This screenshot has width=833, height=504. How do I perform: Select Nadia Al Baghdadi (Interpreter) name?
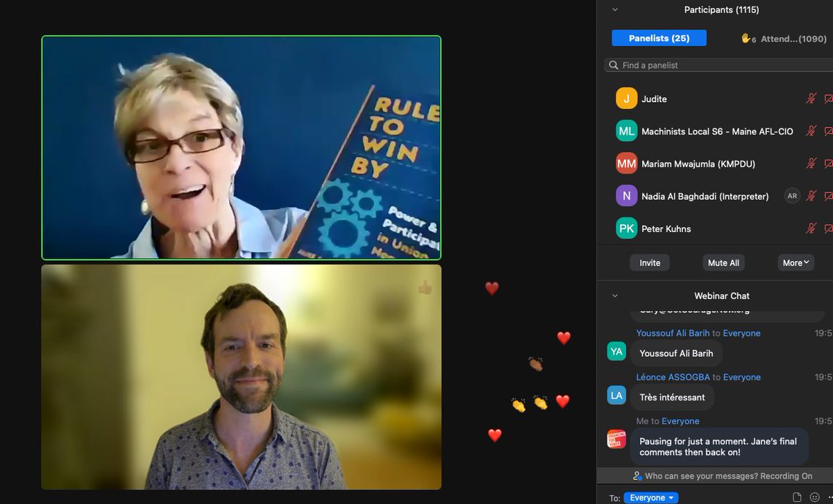click(705, 197)
